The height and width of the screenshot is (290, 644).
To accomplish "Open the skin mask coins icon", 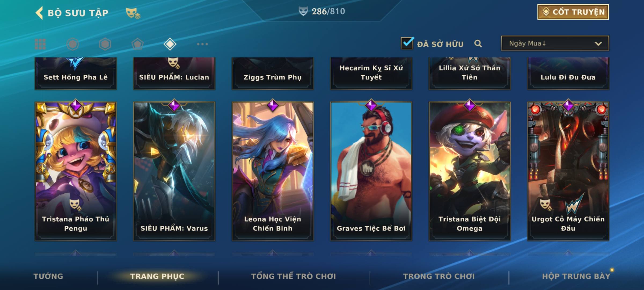I will (x=133, y=13).
